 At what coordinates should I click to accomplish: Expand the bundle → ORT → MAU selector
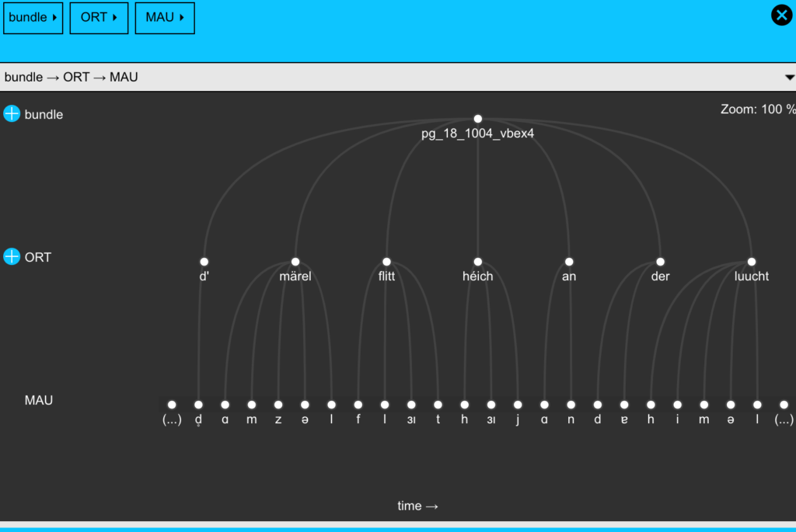tap(789, 78)
